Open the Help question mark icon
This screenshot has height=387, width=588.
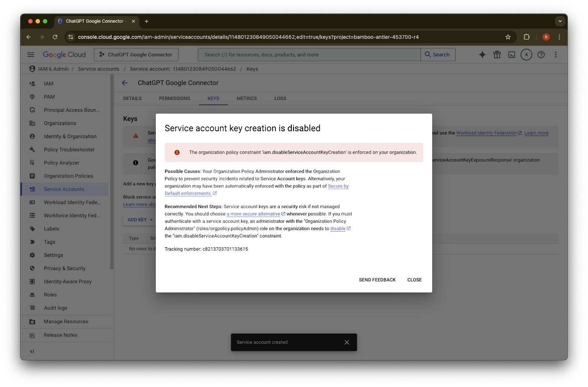[541, 55]
